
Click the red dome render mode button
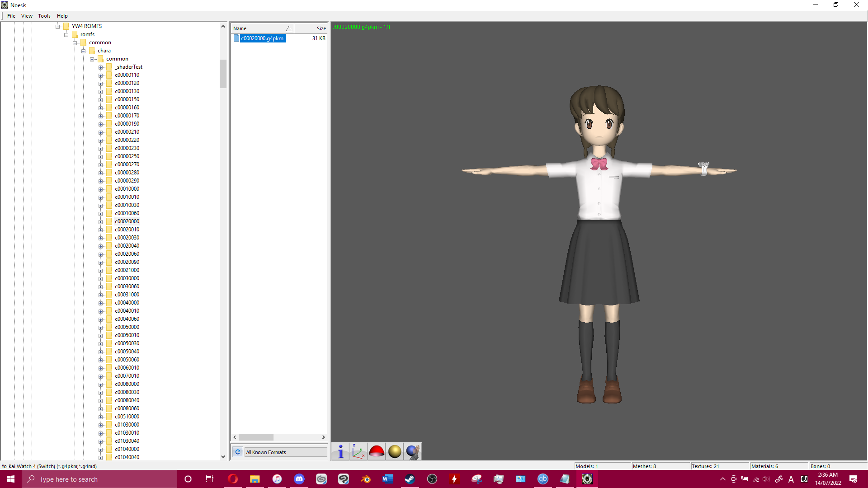377,451
